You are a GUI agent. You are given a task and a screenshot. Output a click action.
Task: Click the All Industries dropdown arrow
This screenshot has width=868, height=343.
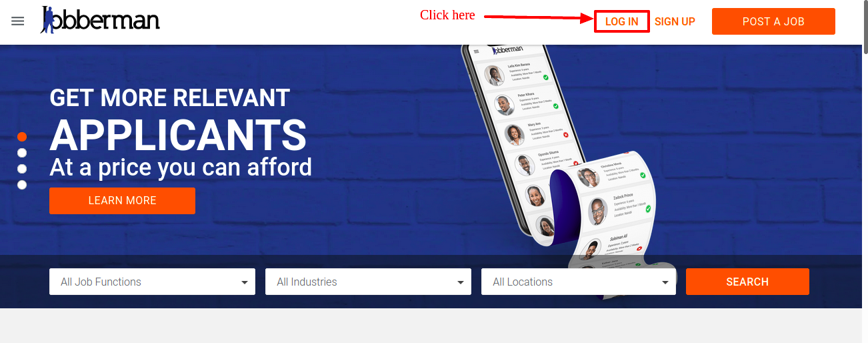(x=461, y=283)
